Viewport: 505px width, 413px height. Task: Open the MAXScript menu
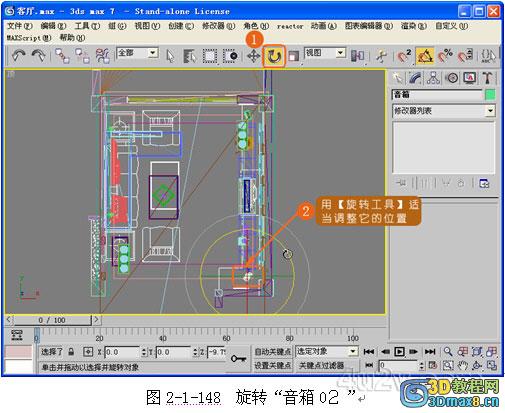pyautogui.click(x=29, y=38)
